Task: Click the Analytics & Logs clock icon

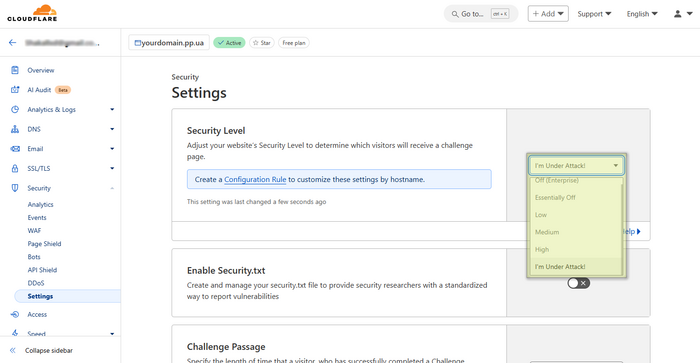Action: pos(15,109)
